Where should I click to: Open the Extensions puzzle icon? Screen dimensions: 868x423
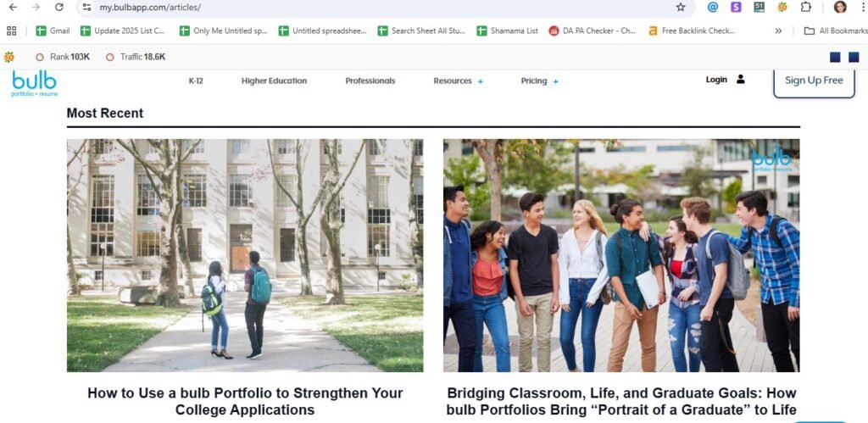tap(806, 7)
